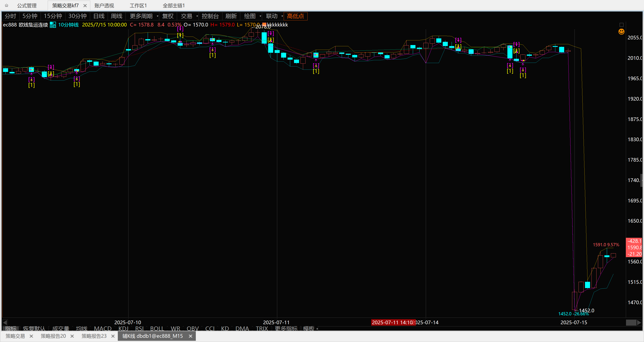
Task: Open the 控制台 console
Action: (210, 16)
